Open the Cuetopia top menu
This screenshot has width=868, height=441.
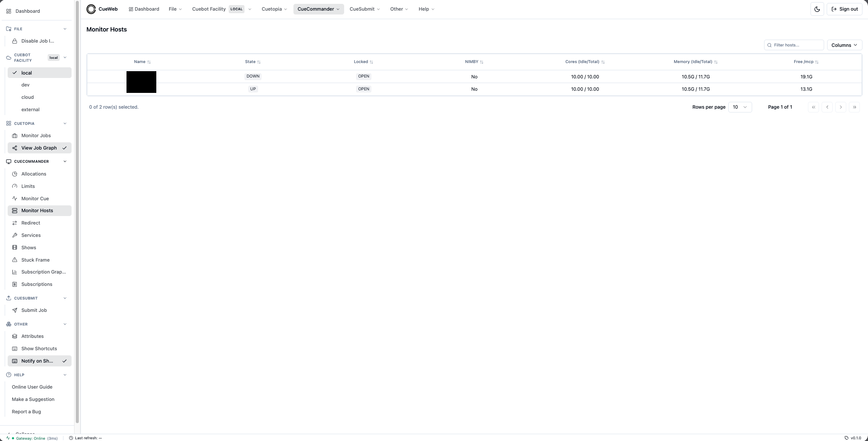pos(274,9)
